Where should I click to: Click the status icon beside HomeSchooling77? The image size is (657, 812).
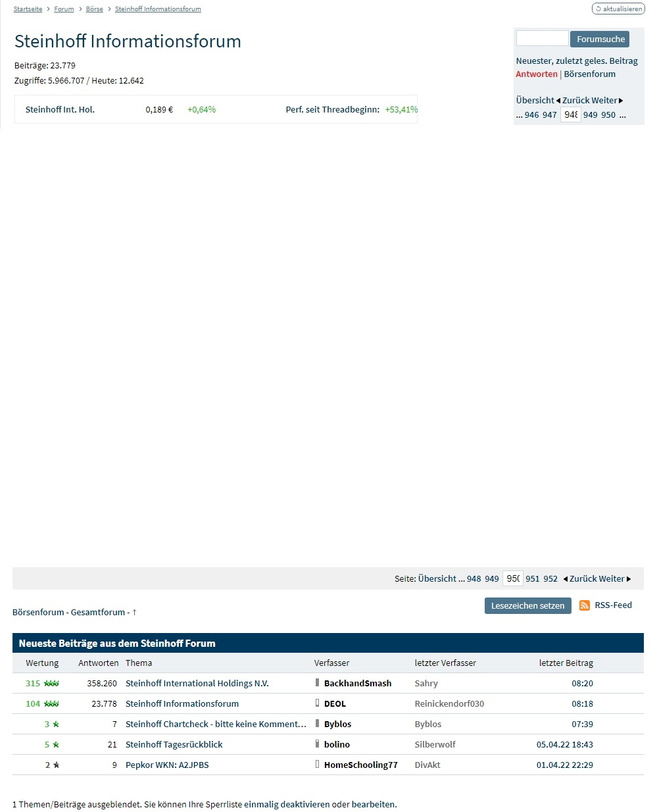pyautogui.click(x=317, y=765)
